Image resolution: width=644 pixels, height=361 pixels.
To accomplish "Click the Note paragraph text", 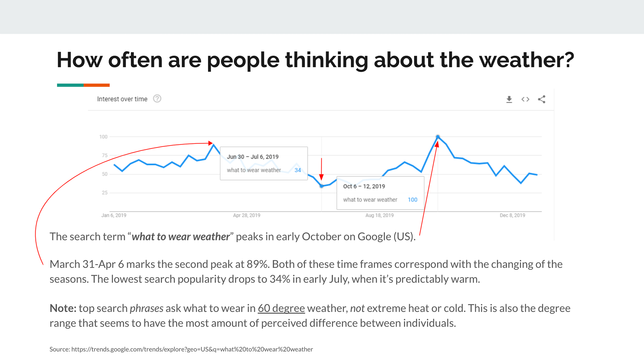I will pyautogui.click(x=310, y=315).
